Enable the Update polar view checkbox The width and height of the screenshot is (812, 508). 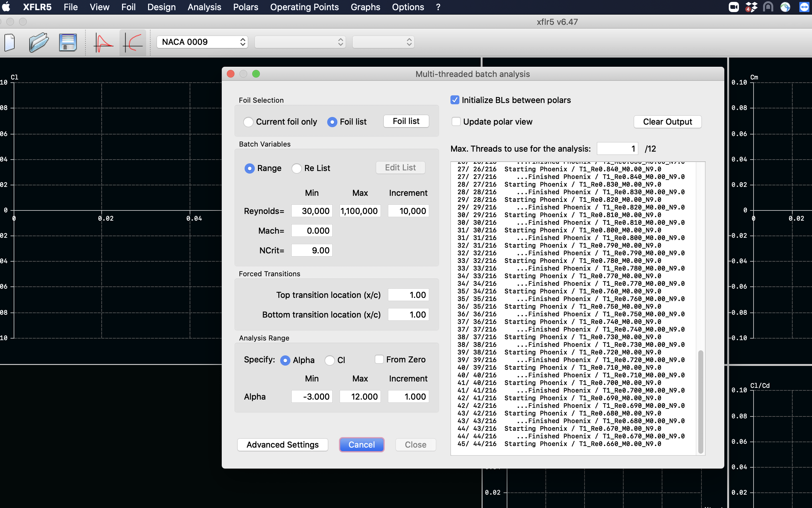point(456,122)
